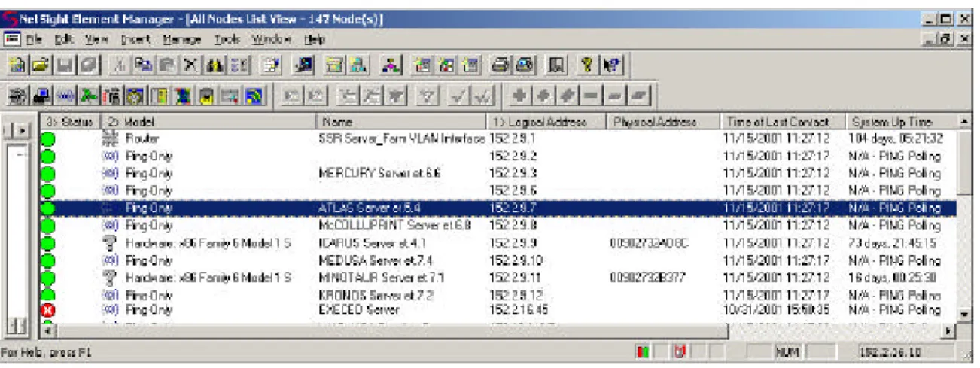980x368 pixels.
Task: Sort by the Logical Address column header
Action: pos(547,121)
